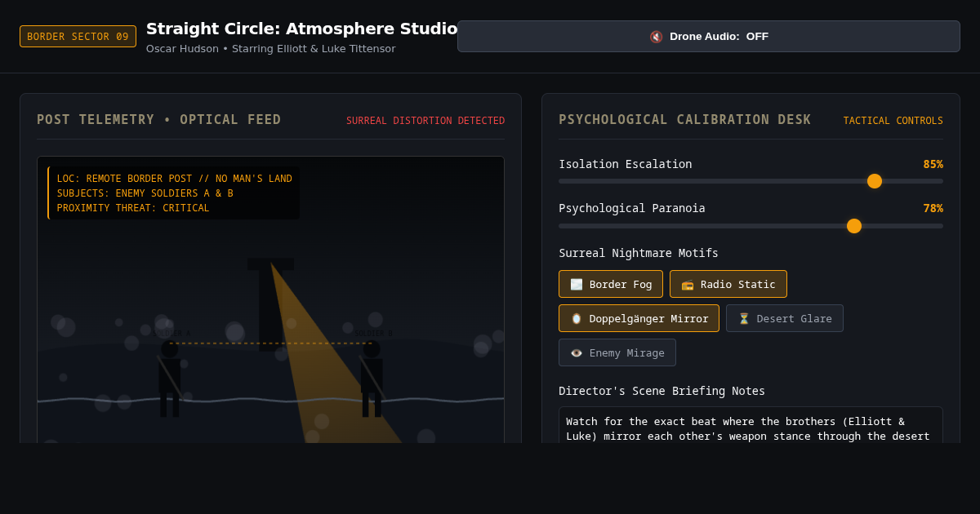
Task: Click the right soldier silhouette in the feed
Action: [x=372, y=379]
